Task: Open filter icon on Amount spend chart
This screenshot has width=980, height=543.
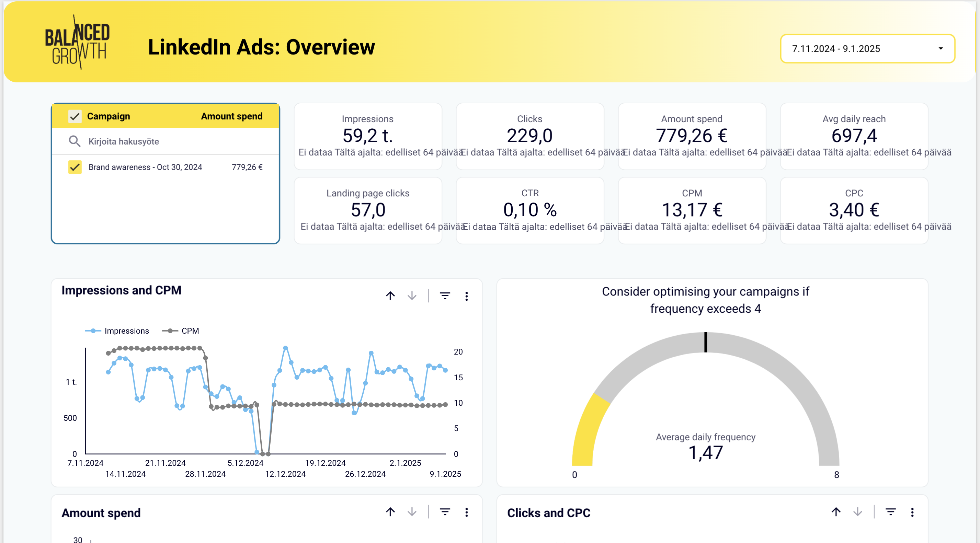Action: [x=445, y=512]
